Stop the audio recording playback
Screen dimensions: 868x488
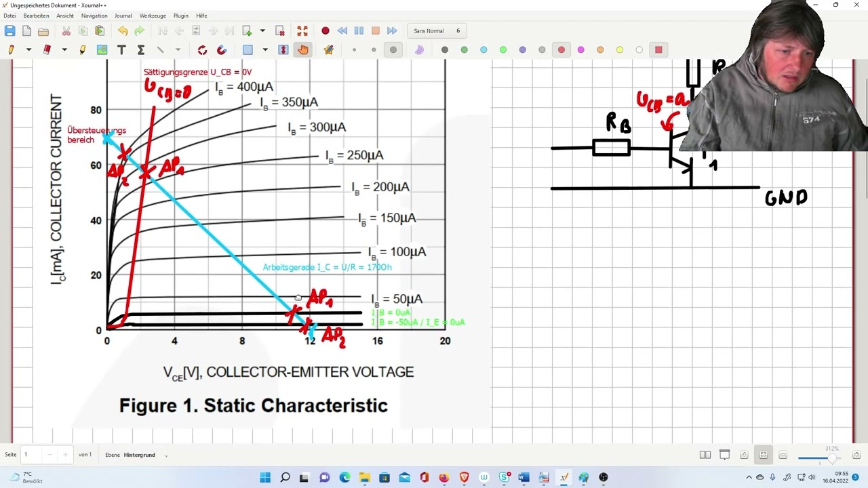[x=376, y=30]
